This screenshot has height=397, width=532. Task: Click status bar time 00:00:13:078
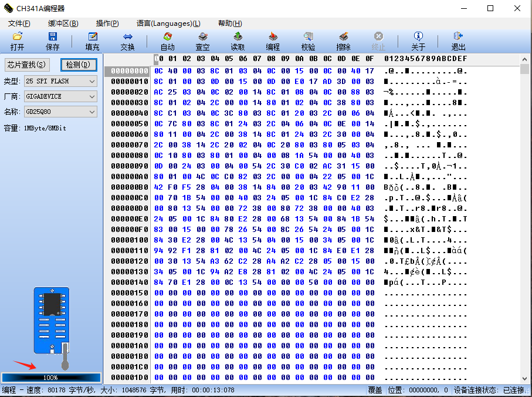pos(213,390)
